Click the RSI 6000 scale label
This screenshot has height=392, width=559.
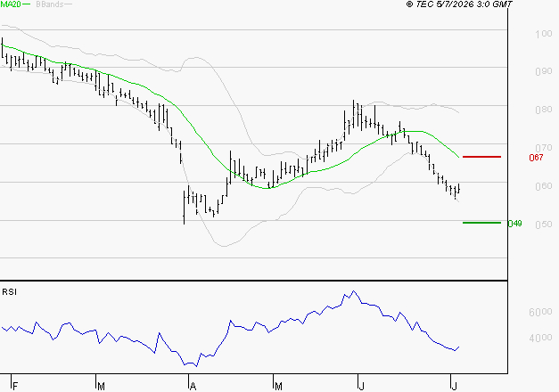[540, 312]
